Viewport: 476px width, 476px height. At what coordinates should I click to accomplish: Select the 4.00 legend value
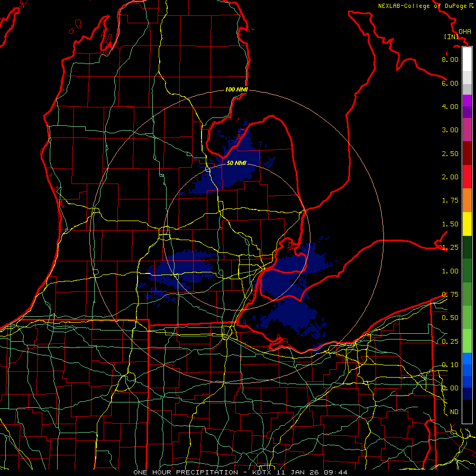click(450, 106)
